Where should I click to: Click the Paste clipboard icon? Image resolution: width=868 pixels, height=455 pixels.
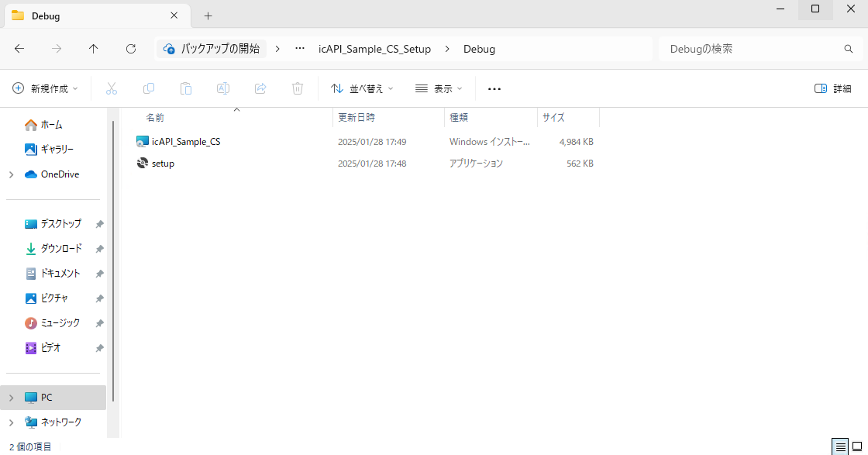(186, 88)
